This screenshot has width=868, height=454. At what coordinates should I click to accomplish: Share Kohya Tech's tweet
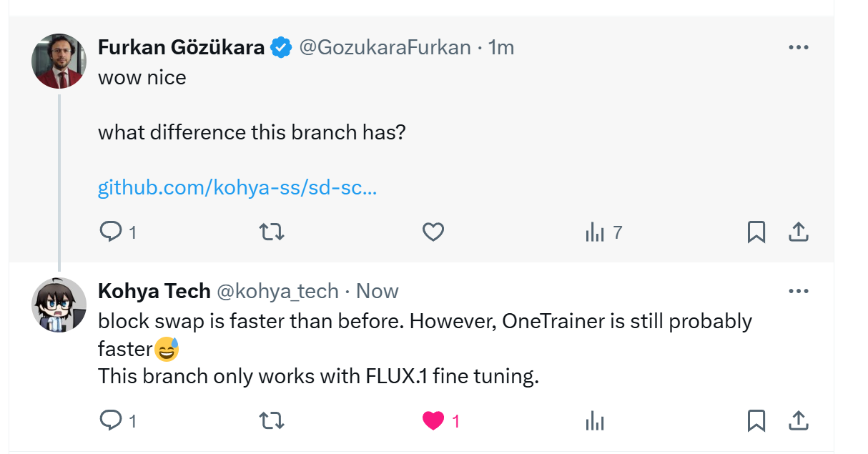click(x=798, y=420)
